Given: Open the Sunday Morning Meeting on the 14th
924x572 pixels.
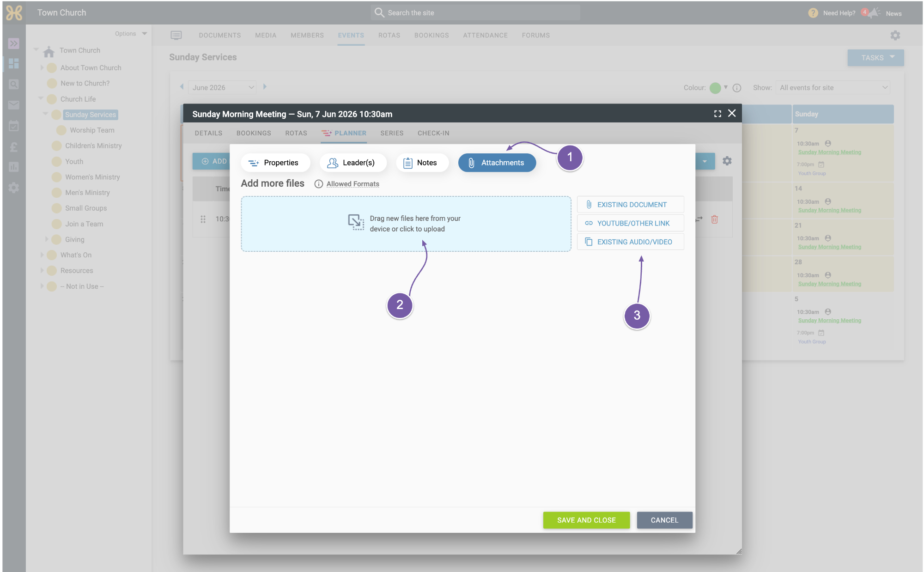Looking at the screenshot, I should [x=829, y=210].
